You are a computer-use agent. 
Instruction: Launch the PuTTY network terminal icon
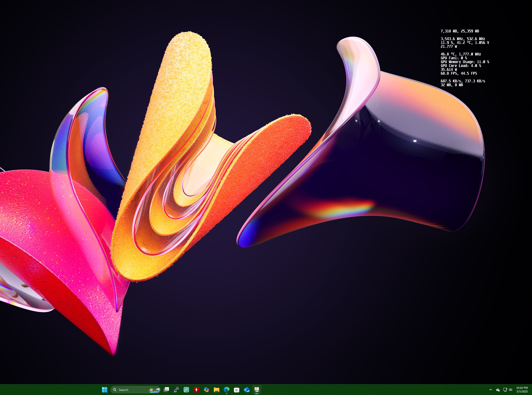(176, 390)
